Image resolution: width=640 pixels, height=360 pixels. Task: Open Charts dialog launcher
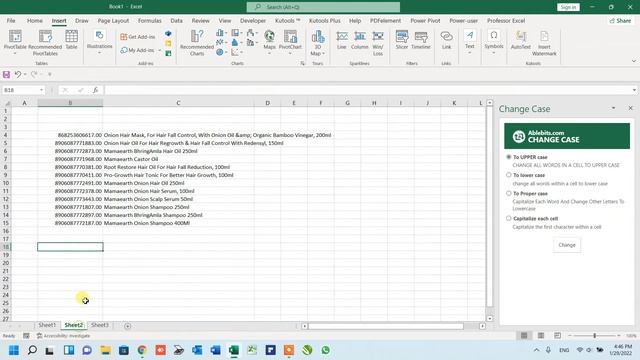302,64
